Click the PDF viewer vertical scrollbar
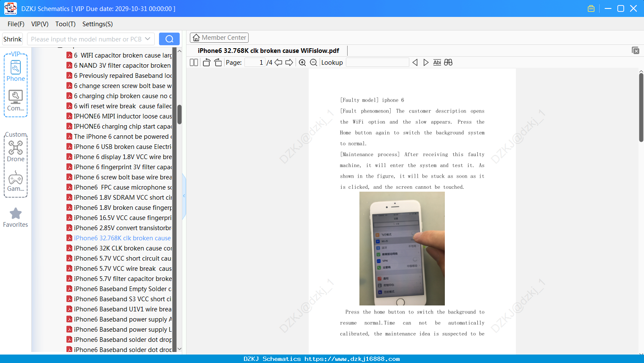 tap(641, 107)
